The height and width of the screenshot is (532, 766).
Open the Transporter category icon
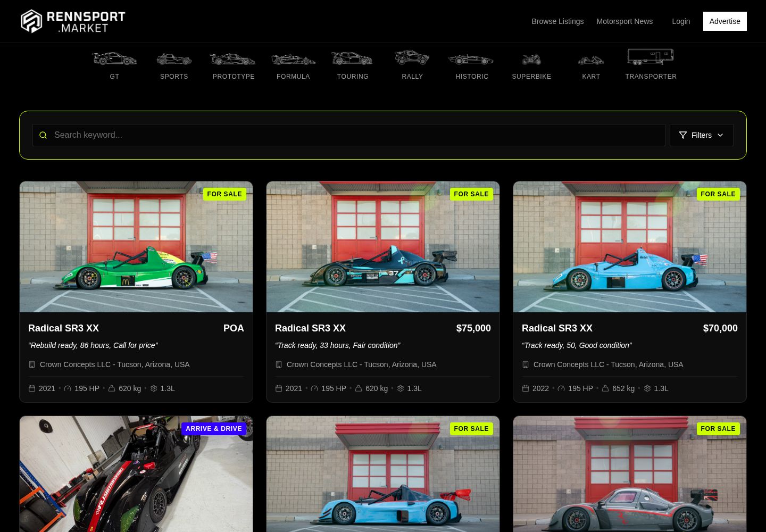point(651,56)
